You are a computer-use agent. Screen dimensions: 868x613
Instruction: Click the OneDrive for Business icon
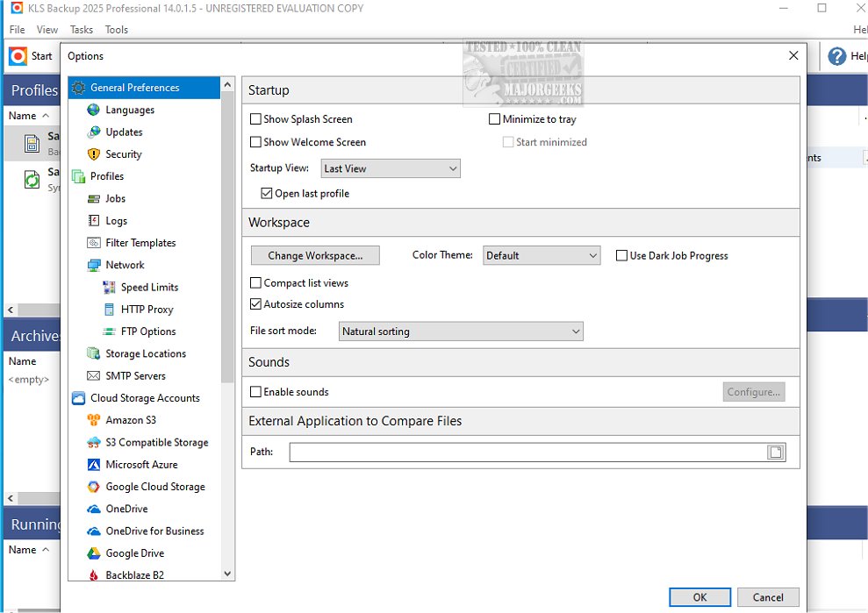click(94, 531)
